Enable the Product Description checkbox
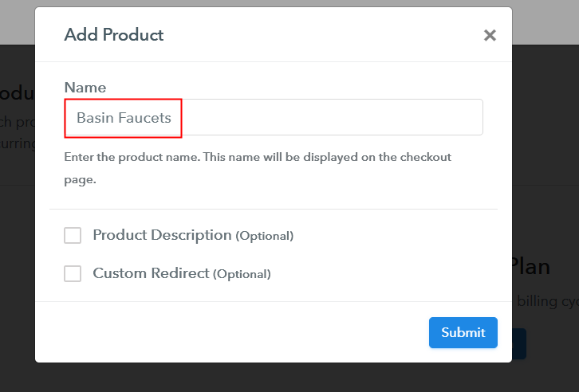 pyautogui.click(x=73, y=235)
